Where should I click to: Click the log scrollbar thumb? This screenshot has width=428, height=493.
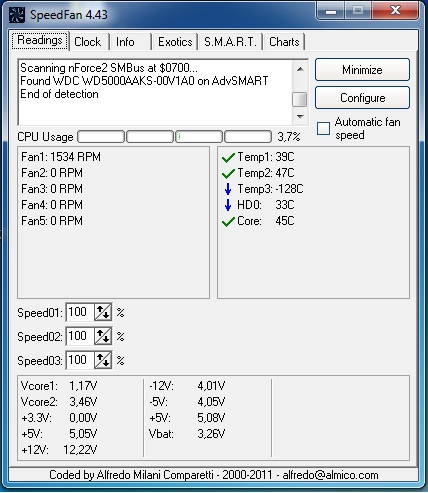point(300,99)
